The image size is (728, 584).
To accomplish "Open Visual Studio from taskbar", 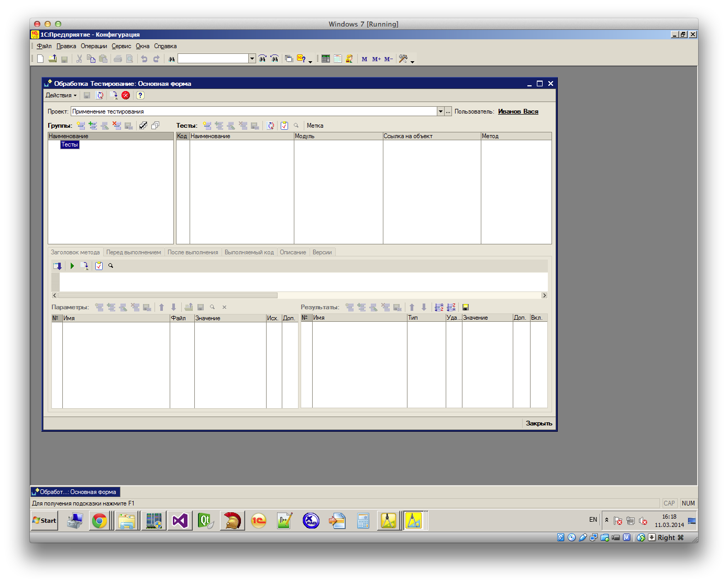I will coord(180,521).
